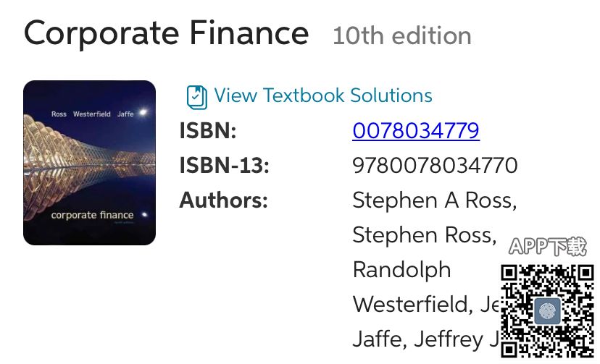Click the QR code image
This screenshot has width=600, height=364.
(x=548, y=310)
